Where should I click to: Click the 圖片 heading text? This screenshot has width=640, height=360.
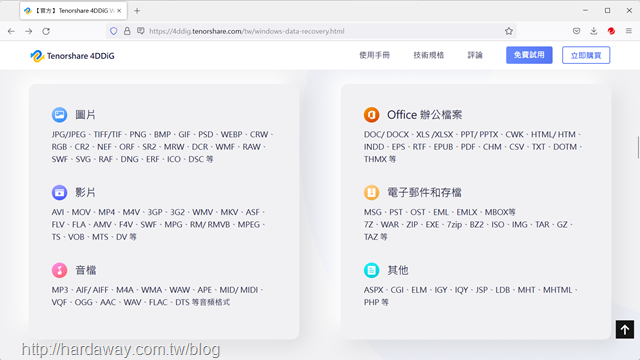pos(85,115)
